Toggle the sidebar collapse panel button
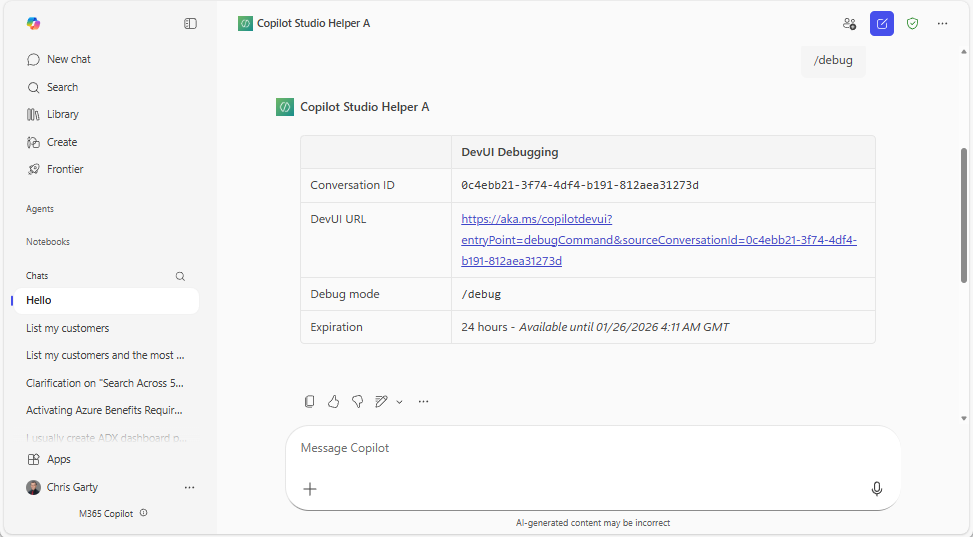 click(x=190, y=23)
